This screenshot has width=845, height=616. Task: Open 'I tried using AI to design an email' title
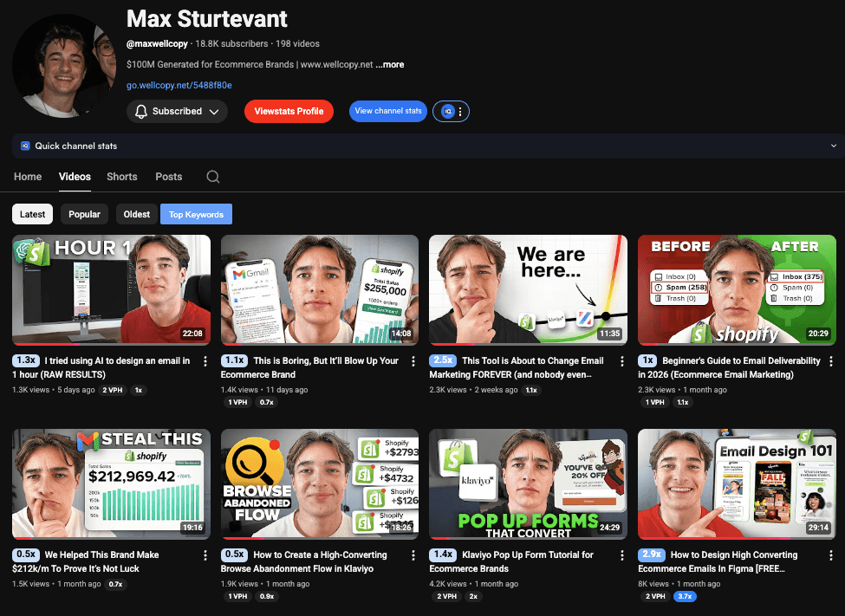click(x=101, y=367)
